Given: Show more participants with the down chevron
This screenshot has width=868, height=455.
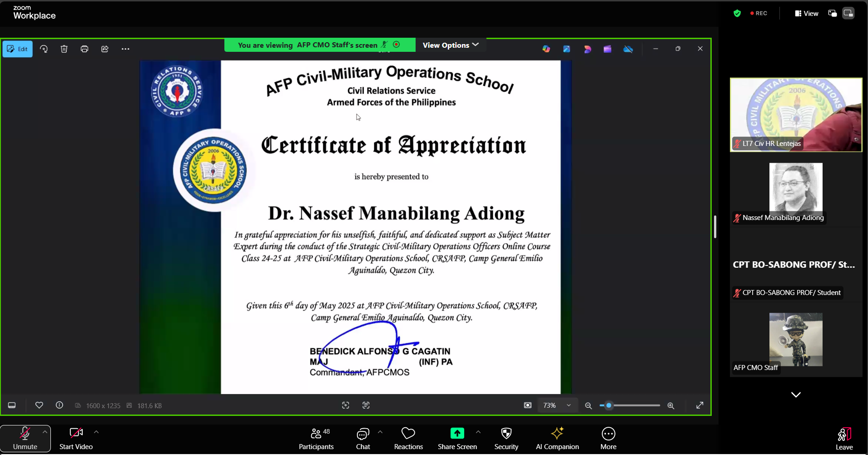Looking at the screenshot, I should 796,395.
